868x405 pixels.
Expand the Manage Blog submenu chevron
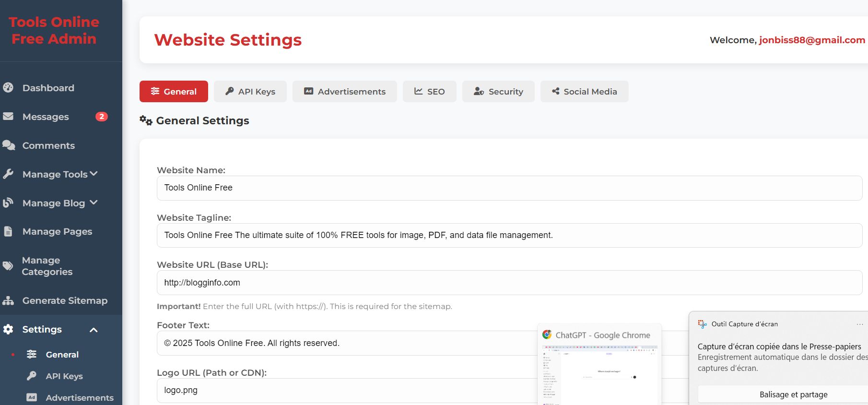pyautogui.click(x=94, y=202)
